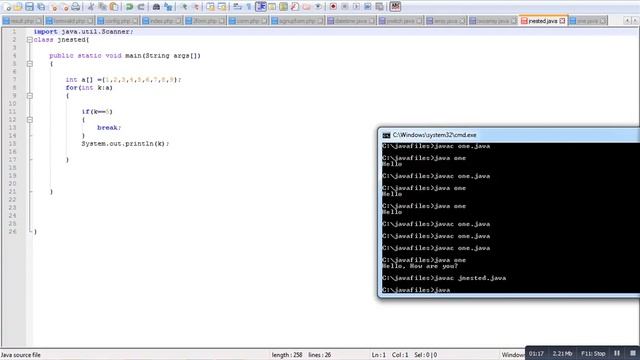
Task: Click the 'for(int k:a)' line
Action: pyautogui.click(x=89, y=87)
